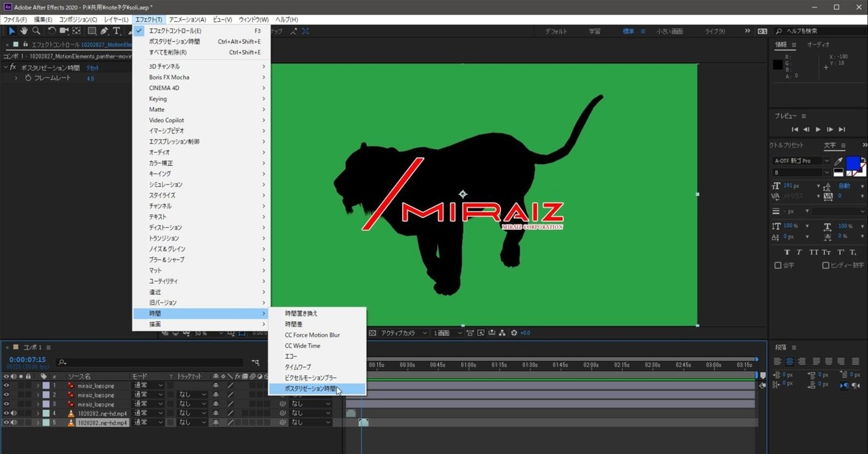Switch to the ライブラリ workspace
Screen dimensions: 868x454
tap(715, 31)
